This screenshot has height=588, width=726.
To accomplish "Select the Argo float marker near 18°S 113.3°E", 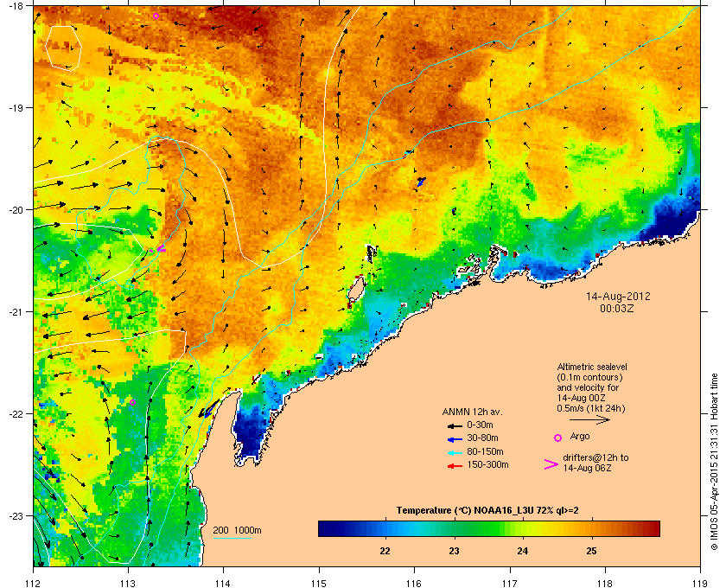I will tap(156, 16).
